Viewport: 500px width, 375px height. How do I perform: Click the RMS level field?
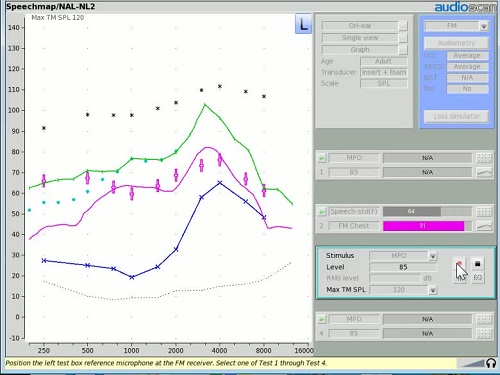[x=395, y=278]
